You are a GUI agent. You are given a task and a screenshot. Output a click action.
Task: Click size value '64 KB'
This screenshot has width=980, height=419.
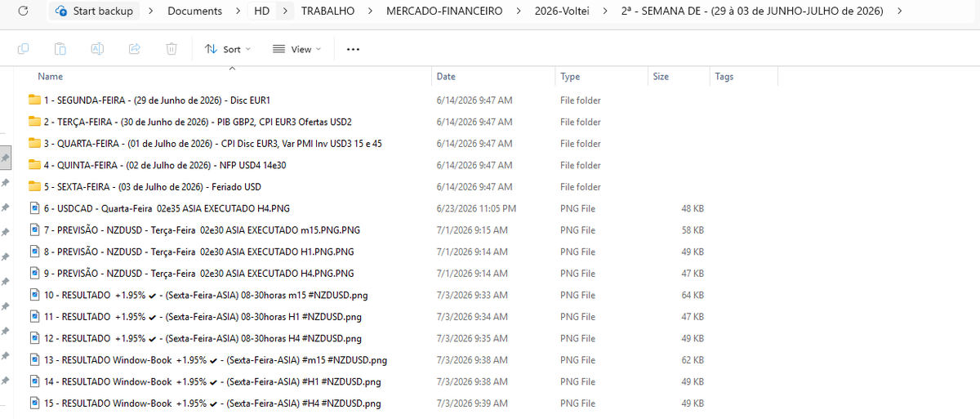pos(693,295)
